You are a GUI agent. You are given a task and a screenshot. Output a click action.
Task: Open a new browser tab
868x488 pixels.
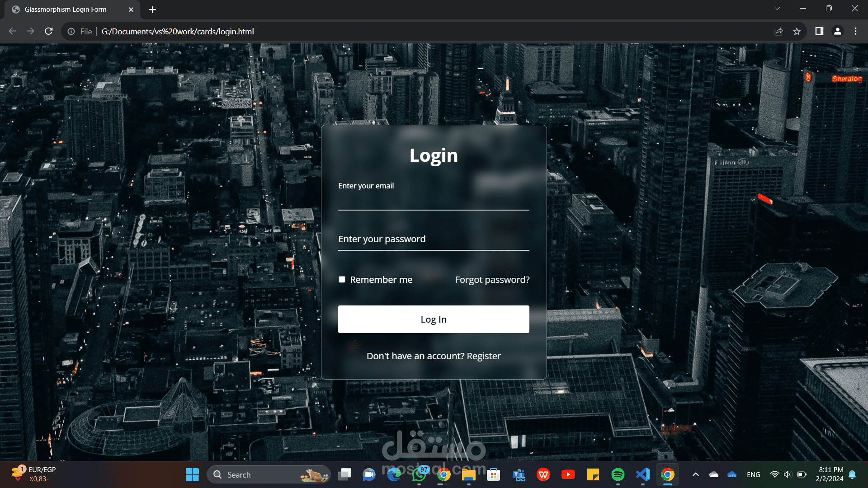(152, 9)
